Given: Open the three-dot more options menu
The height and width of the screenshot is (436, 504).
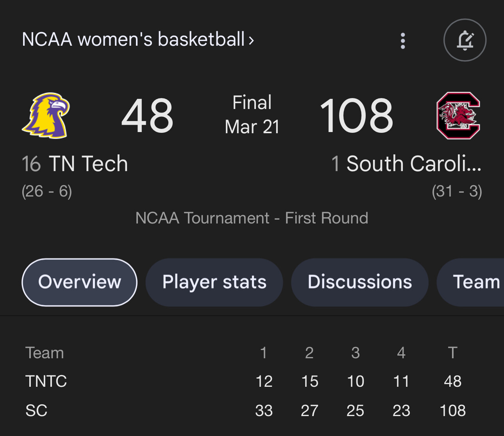Looking at the screenshot, I should 403,41.
